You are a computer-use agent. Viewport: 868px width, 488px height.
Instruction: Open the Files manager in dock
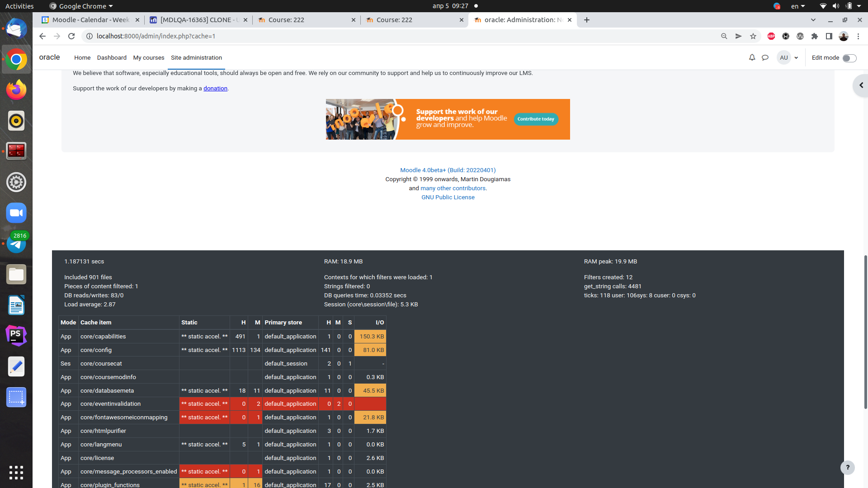pyautogui.click(x=16, y=274)
